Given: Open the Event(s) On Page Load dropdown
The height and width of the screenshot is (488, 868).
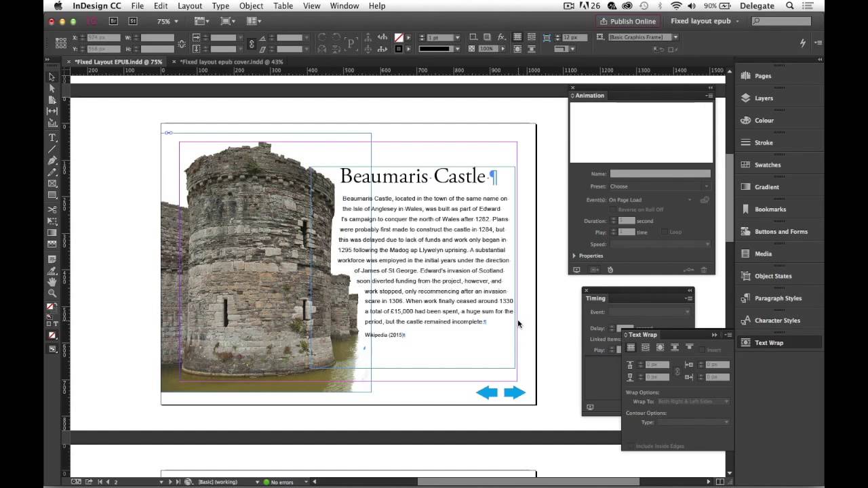Looking at the screenshot, I should (x=650, y=200).
